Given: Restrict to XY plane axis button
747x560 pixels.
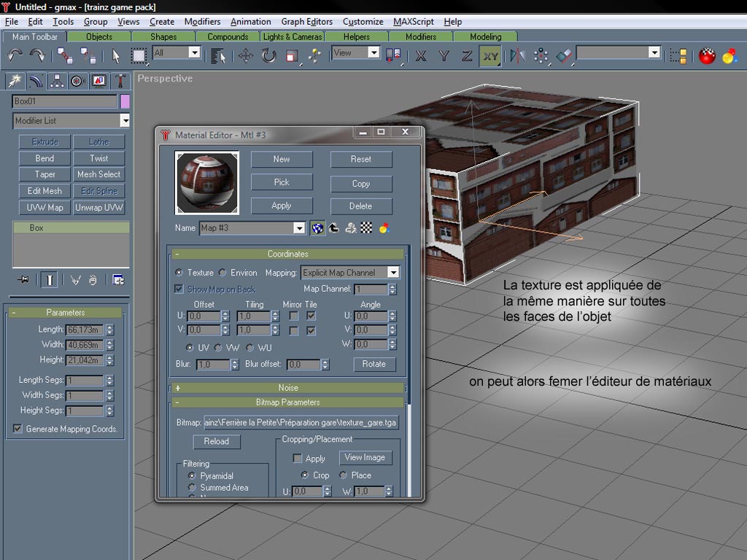Looking at the screenshot, I should tap(490, 55).
